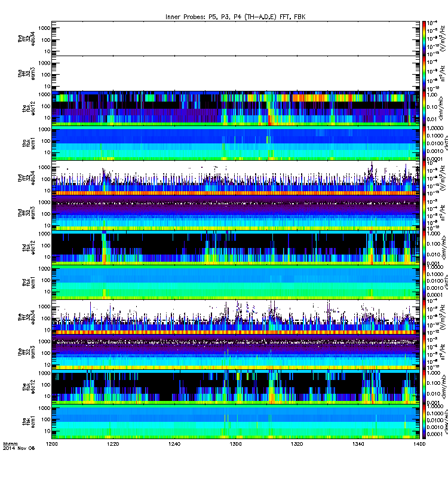Click the thd fff 32 scm3 color bar

(x=424, y=213)
